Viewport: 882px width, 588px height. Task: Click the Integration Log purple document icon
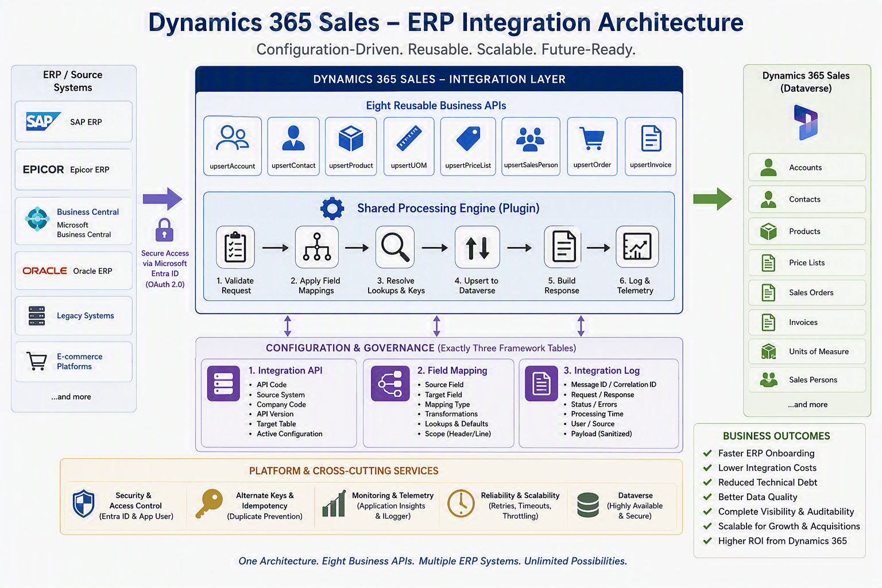coord(541,383)
